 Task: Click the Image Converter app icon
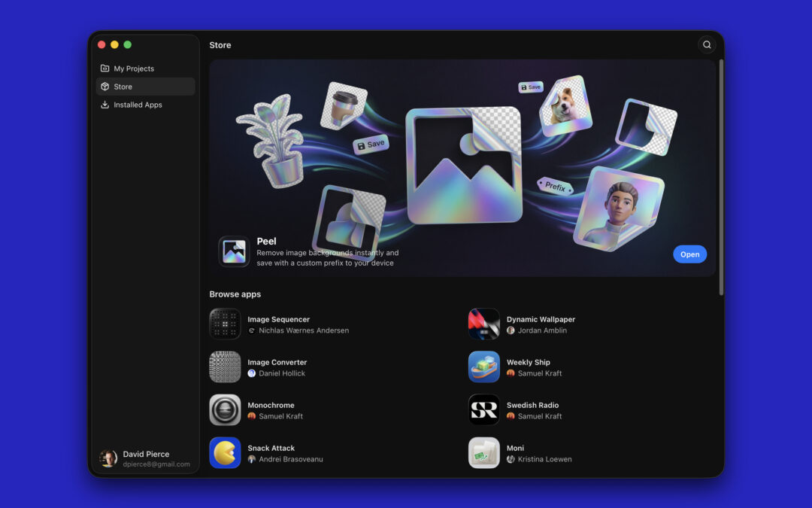click(x=225, y=367)
